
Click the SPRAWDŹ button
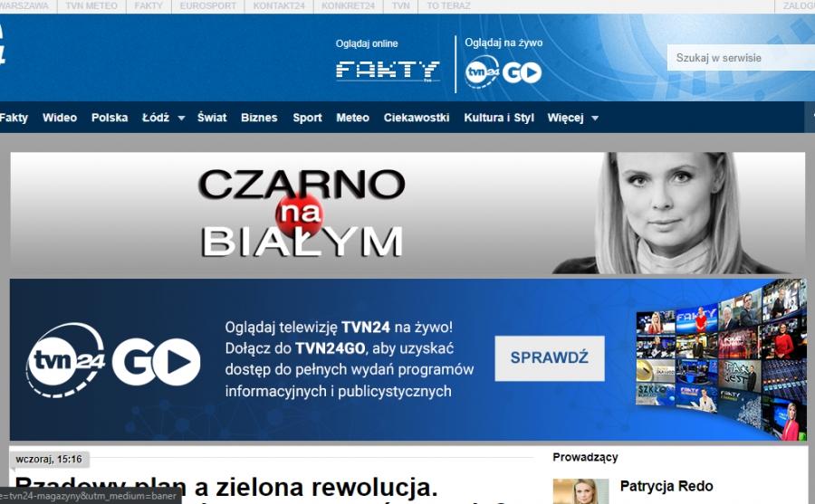tap(550, 358)
